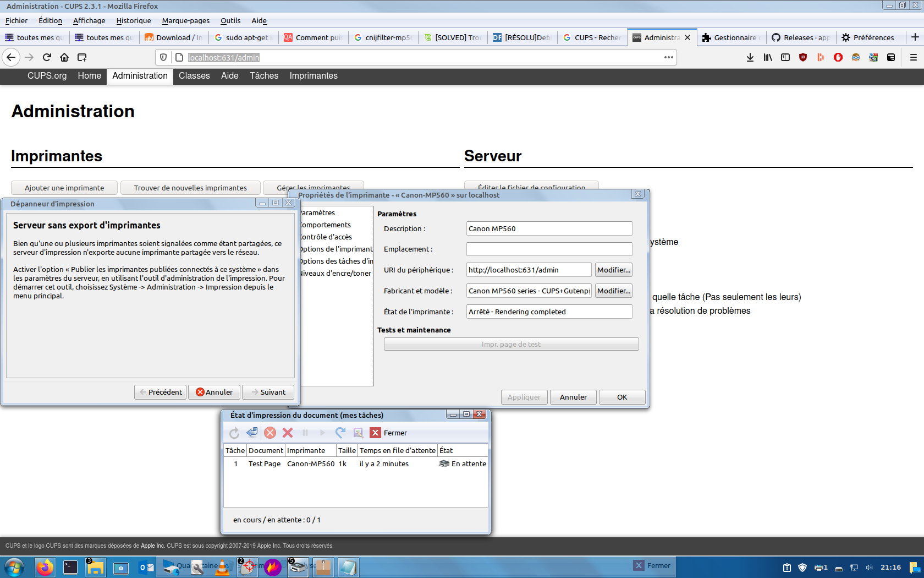Viewport: 924px width, 578px height.
Task: Delete the job with the red X icon
Action: coord(288,433)
